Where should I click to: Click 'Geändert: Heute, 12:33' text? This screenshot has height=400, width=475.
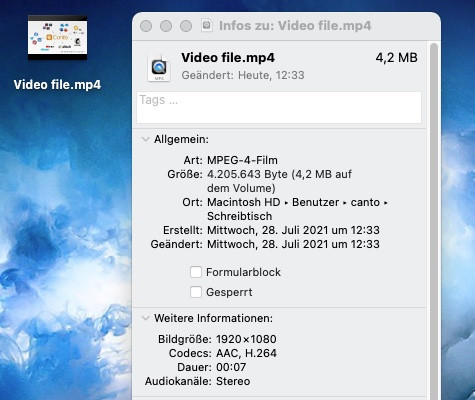click(x=243, y=75)
